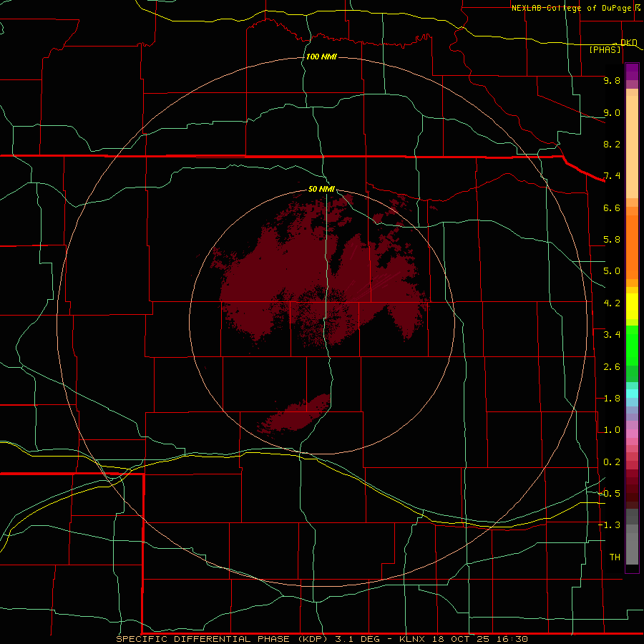Click the -1.3 scale label
This screenshot has height=644, width=644.
click(x=609, y=525)
